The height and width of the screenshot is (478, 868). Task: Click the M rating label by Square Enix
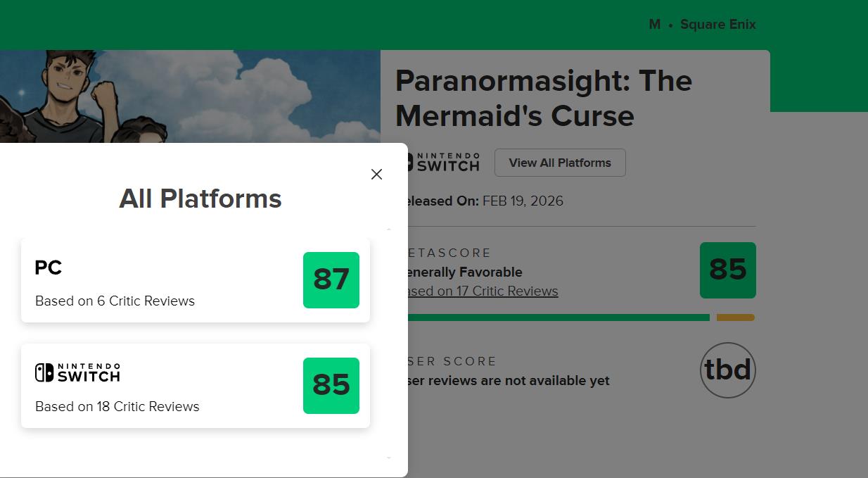(654, 25)
